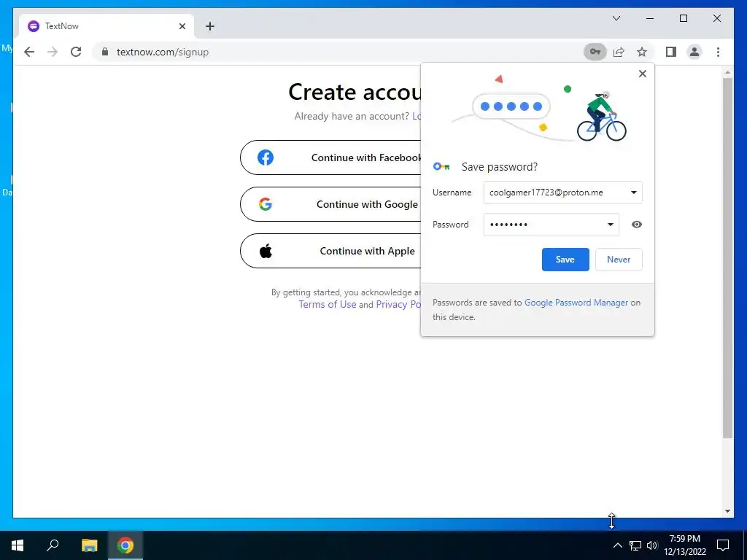Close the TextNow tab
The image size is (747, 560).
click(x=182, y=26)
